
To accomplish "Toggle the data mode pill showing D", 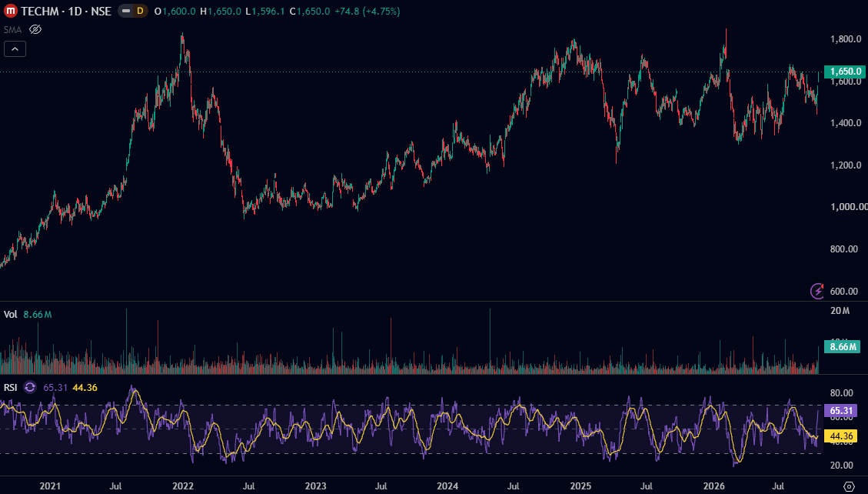I will pyautogui.click(x=133, y=11).
